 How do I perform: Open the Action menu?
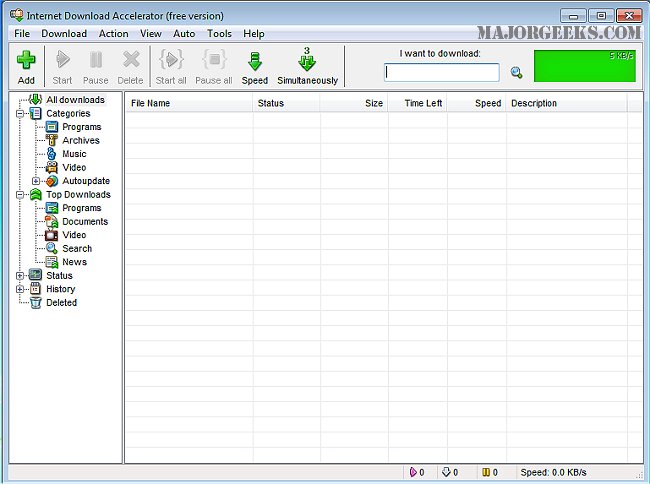coord(113,34)
